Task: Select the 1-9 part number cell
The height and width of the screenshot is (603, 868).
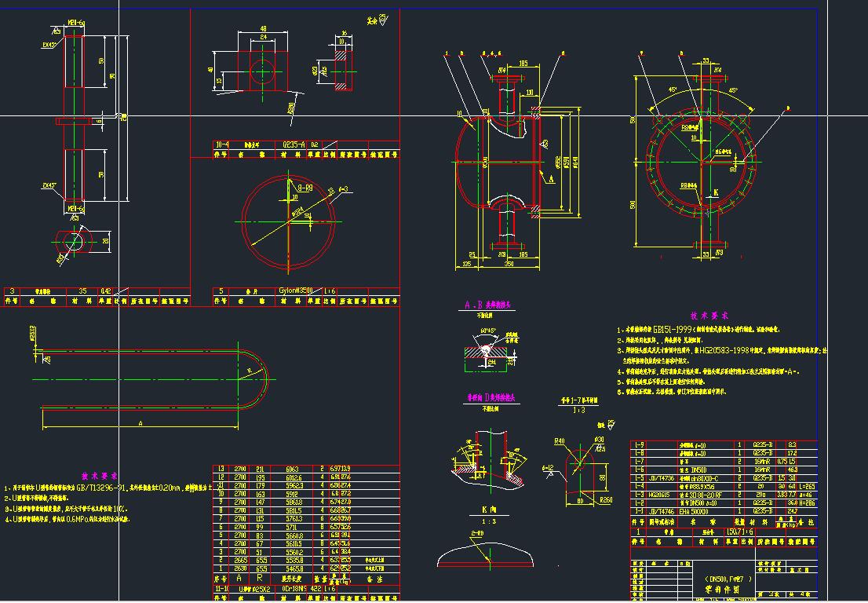Action: click(x=639, y=445)
